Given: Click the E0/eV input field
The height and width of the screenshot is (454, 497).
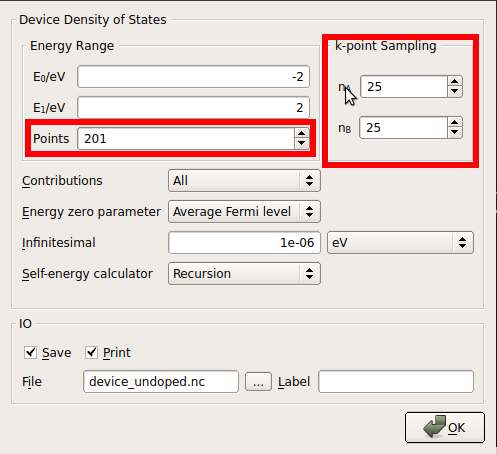Looking at the screenshot, I should [x=193, y=77].
